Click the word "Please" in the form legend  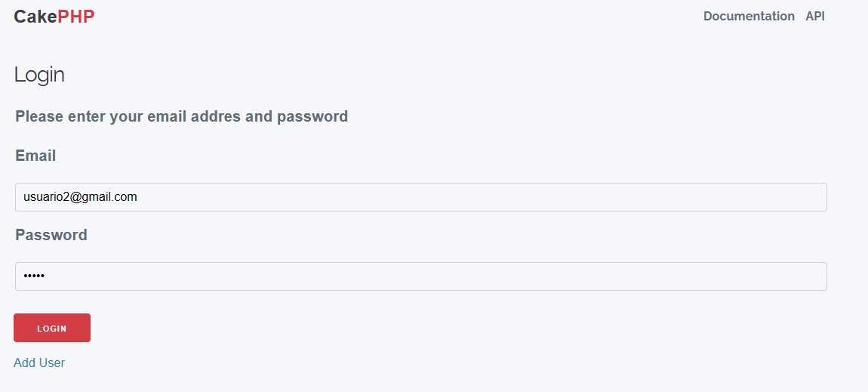(39, 116)
